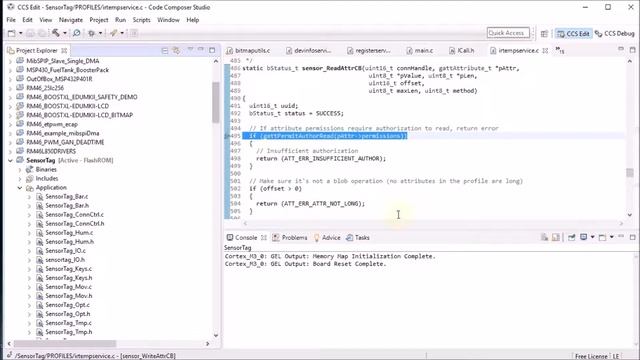This screenshot has width=640, height=360.
Task: Open the Scripts menu
Action: click(x=142, y=20)
